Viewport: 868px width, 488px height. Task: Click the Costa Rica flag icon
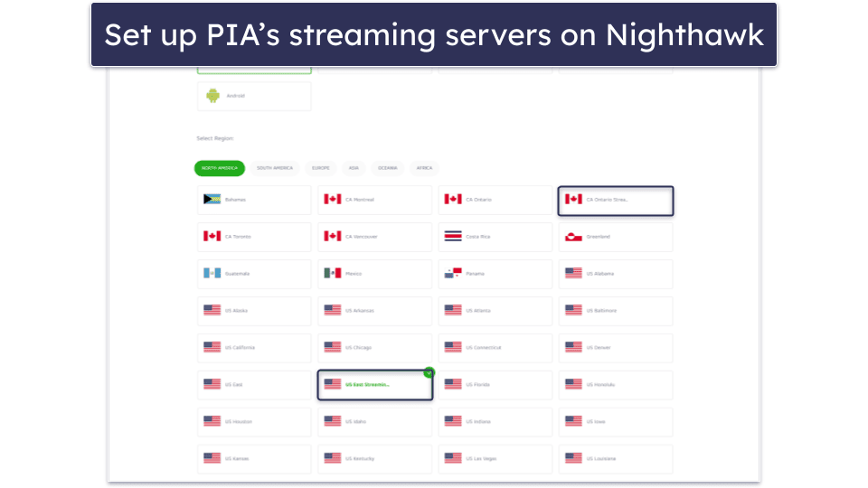tap(453, 237)
